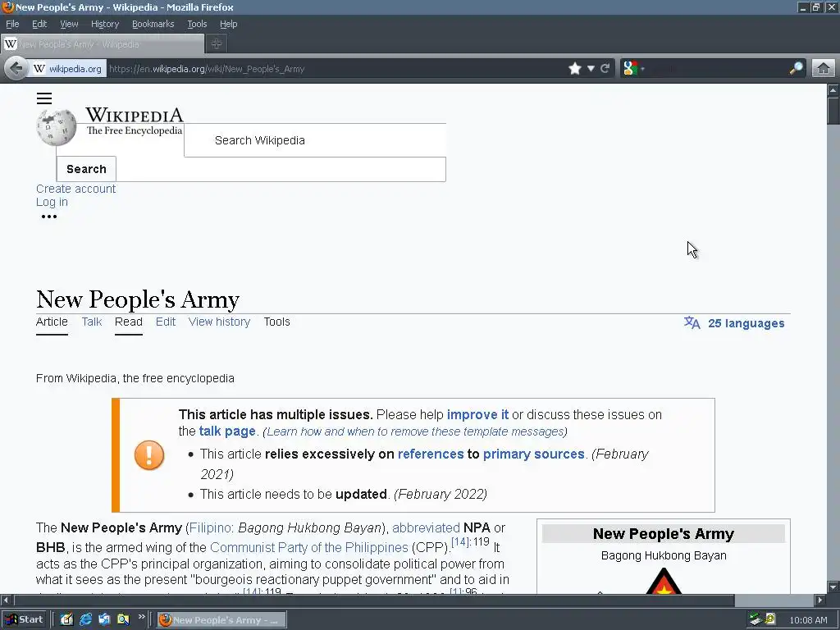Click the taskbar clock showing 10:08 AM

coord(808,620)
